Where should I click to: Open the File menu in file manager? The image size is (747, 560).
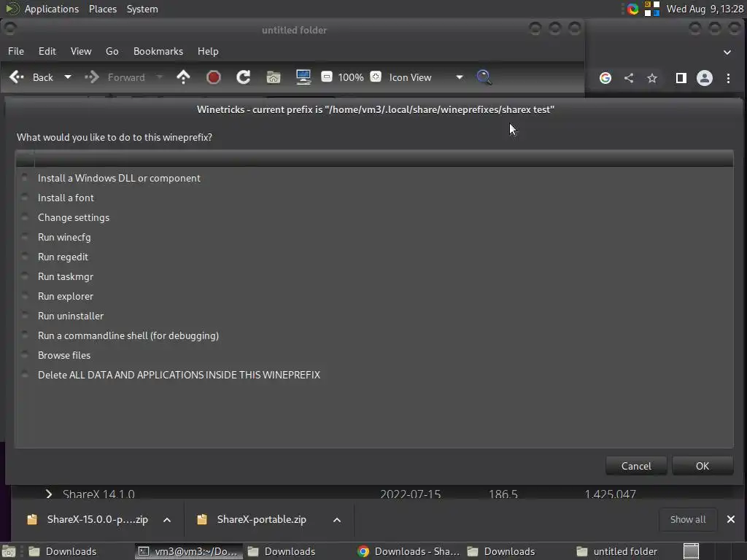coord(16,51)
